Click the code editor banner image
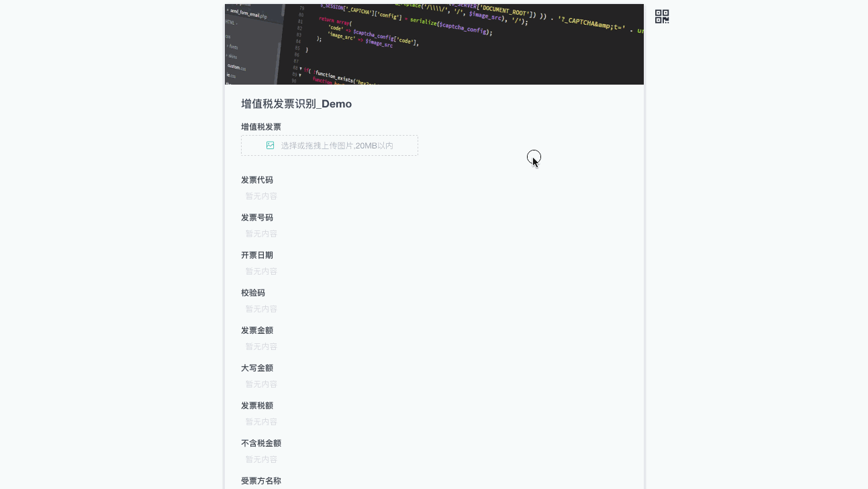Screen dimensions: 868x489 point(434,44)
